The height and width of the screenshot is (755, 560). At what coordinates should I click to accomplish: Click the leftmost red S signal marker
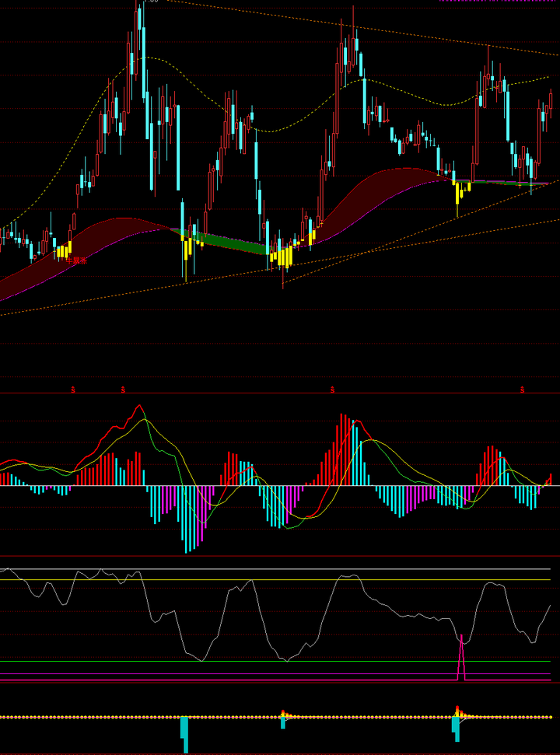click(74, 388)
